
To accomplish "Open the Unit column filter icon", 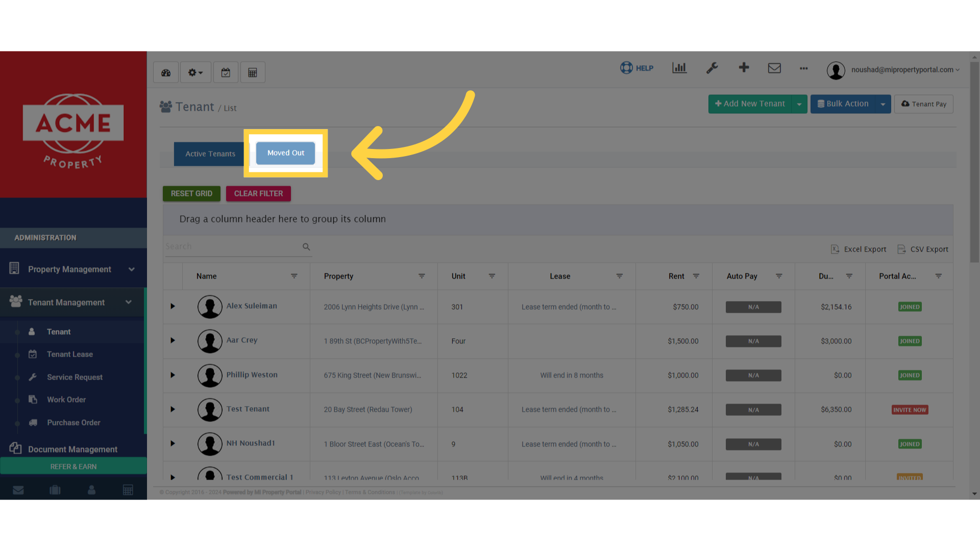I will [492, 276].
